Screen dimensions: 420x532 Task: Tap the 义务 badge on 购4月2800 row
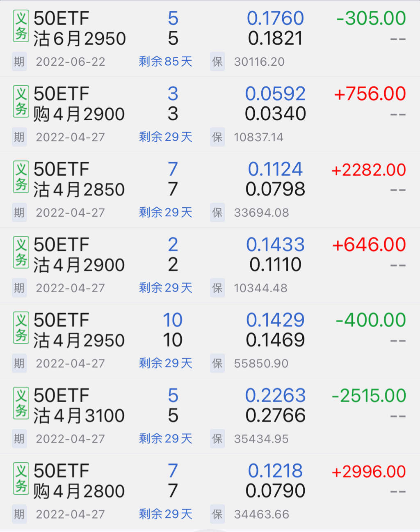pos(21,479)
